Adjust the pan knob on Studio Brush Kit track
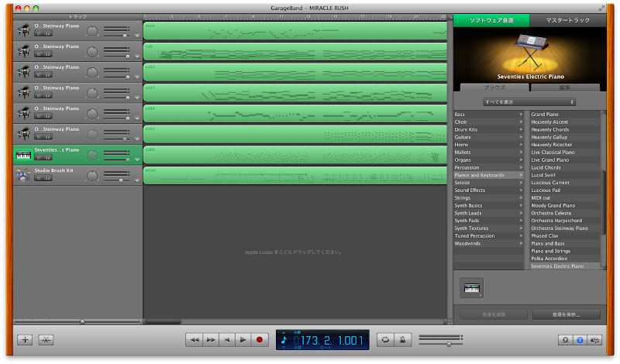This screenshot has width=620, height=364. tap(92, 176)
